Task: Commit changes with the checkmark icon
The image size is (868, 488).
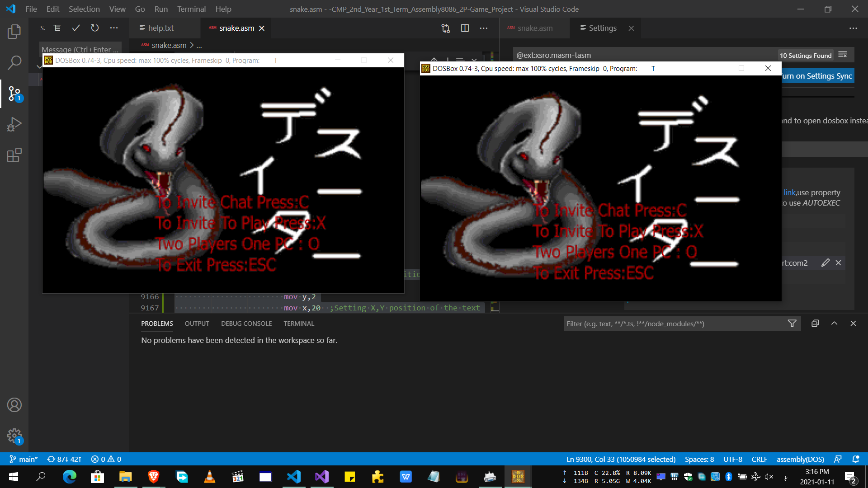Action: [x=76, y=28]
